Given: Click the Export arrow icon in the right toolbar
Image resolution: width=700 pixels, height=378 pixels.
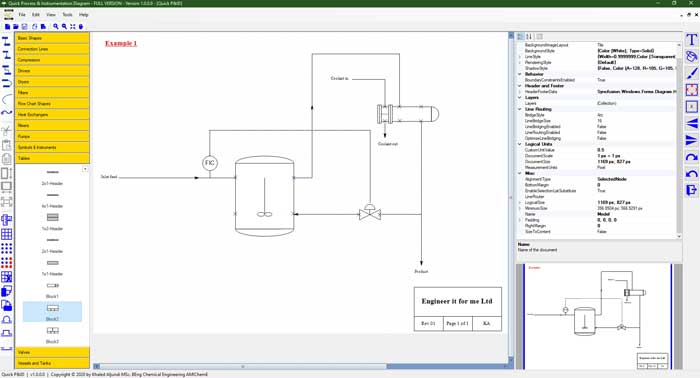Looking at the screenshot, I should [x=691, y=190].
